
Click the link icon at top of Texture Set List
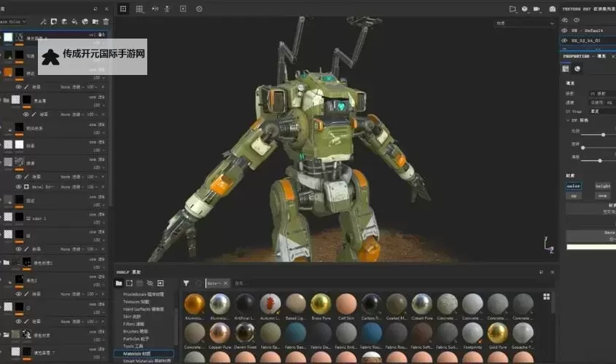click(564, 20)
